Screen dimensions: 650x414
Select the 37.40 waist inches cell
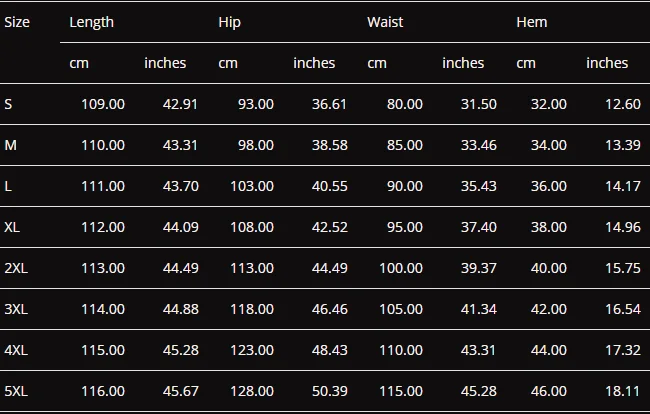(x=479, y=227)
